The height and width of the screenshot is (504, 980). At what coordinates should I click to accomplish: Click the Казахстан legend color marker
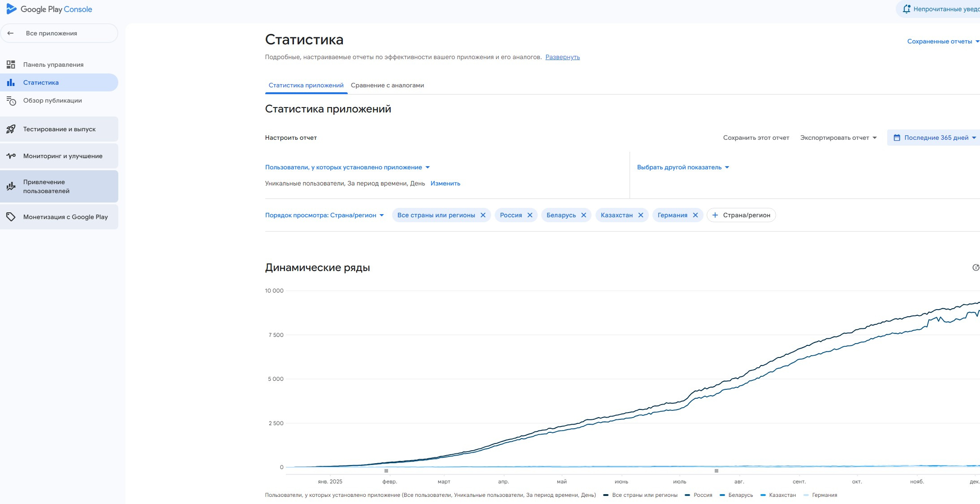click(x=763, y=495)
